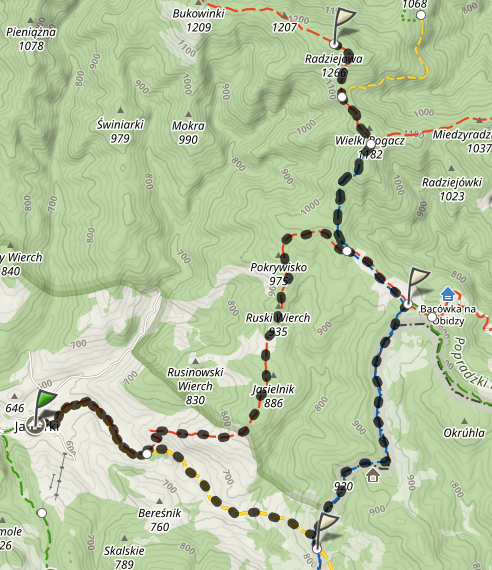The width and height of the screenshot is (492, 570).
Task: Click the waypoint circle below Radziejowa
Action: (x=342, y=97)
